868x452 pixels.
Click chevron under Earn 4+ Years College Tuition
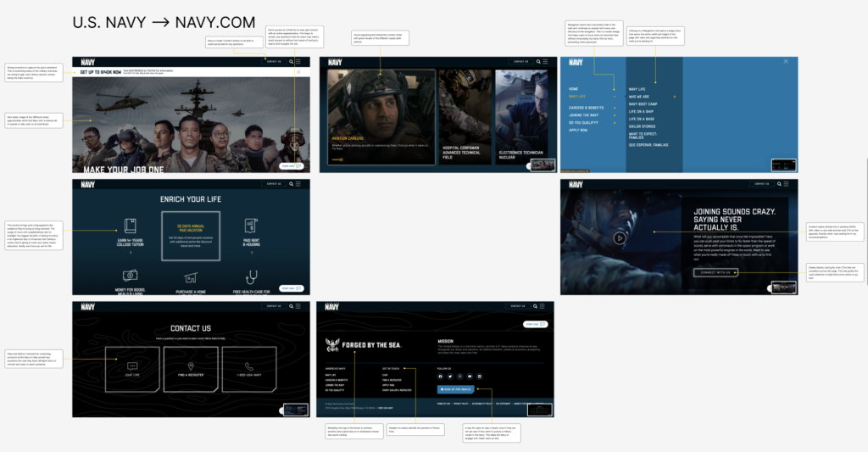point(131,253)
